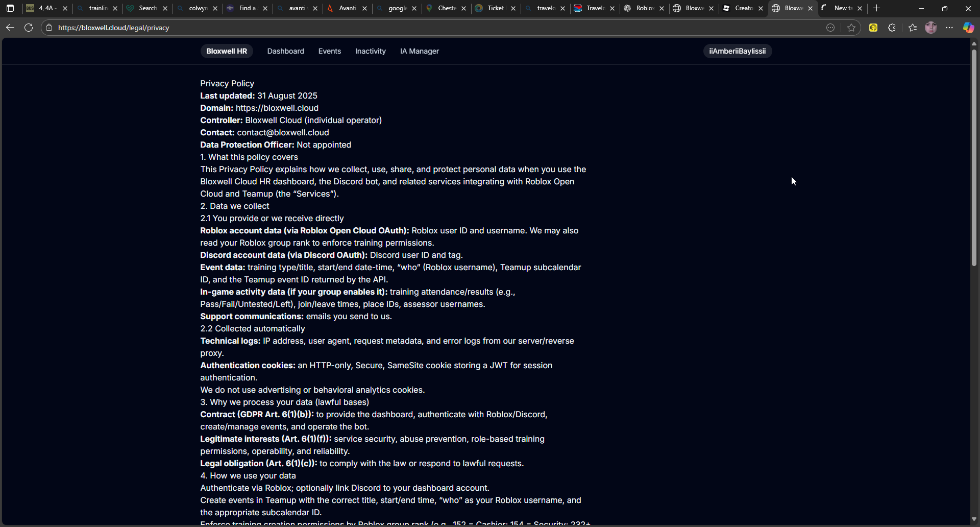Close the '4, 4A' tab
This screenshot has height=527, width=980.
coord(65,9)
